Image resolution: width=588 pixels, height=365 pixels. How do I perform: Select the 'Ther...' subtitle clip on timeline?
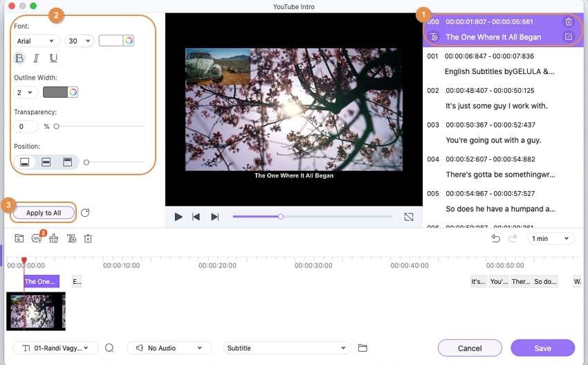tap(520, 281)
